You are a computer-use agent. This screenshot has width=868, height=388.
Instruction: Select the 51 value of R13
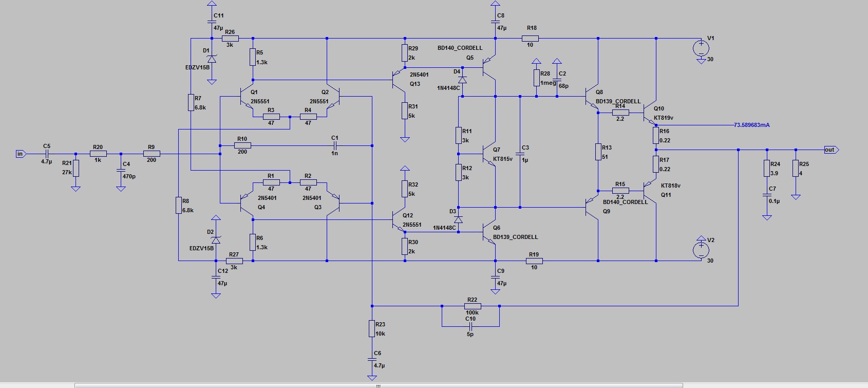(605, 157)
